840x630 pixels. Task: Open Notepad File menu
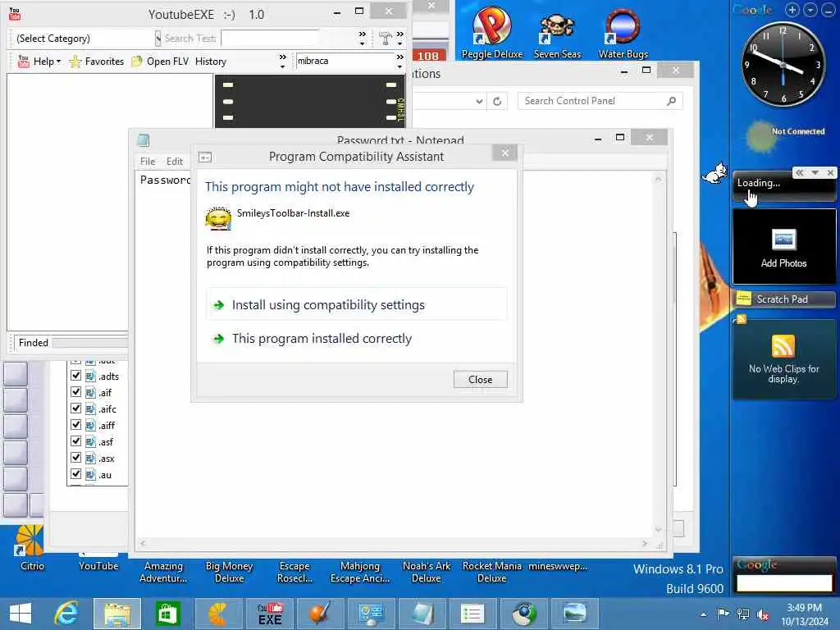pyautogui.click(x=148, y=162)
